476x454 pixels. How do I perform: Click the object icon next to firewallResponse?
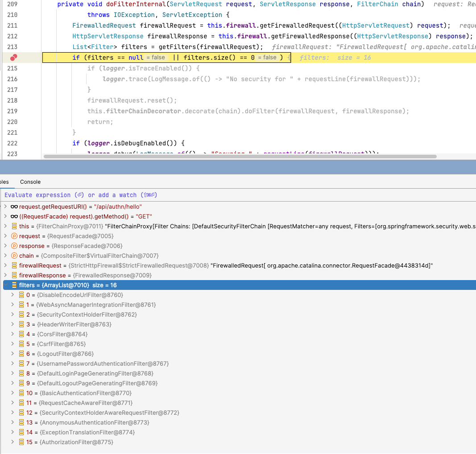14,275
